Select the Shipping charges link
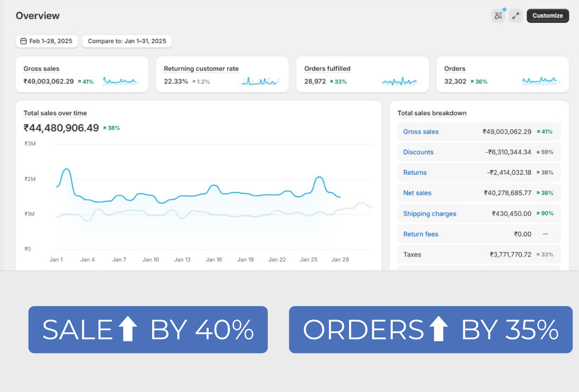The height and width of the screenshot is (392, 579). tap(430, 214)
